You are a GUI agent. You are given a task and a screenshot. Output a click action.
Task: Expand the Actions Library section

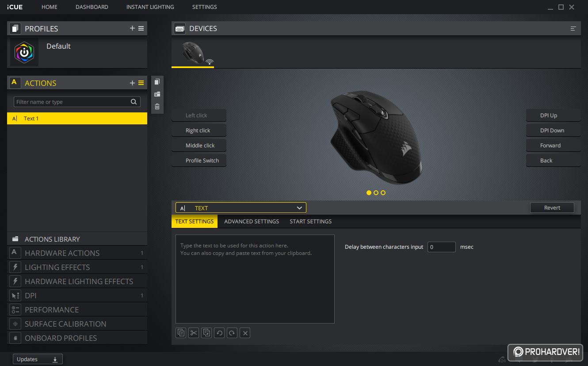coord(77,239)
